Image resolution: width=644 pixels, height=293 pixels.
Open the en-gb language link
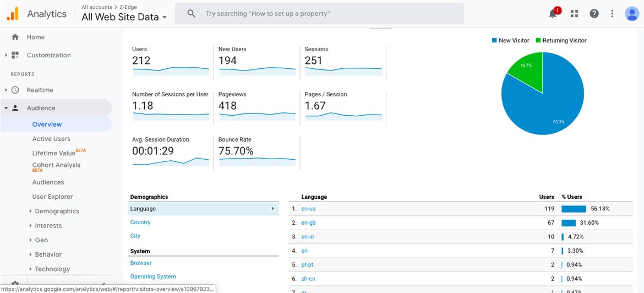tap(308, 223)
